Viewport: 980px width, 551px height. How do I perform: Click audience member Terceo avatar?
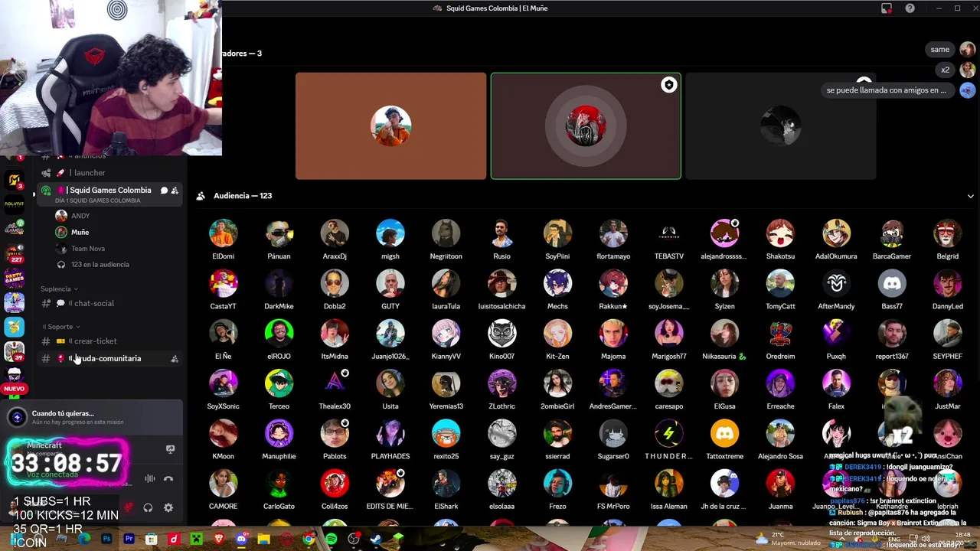pyautogui.click(x=279, y=384)
